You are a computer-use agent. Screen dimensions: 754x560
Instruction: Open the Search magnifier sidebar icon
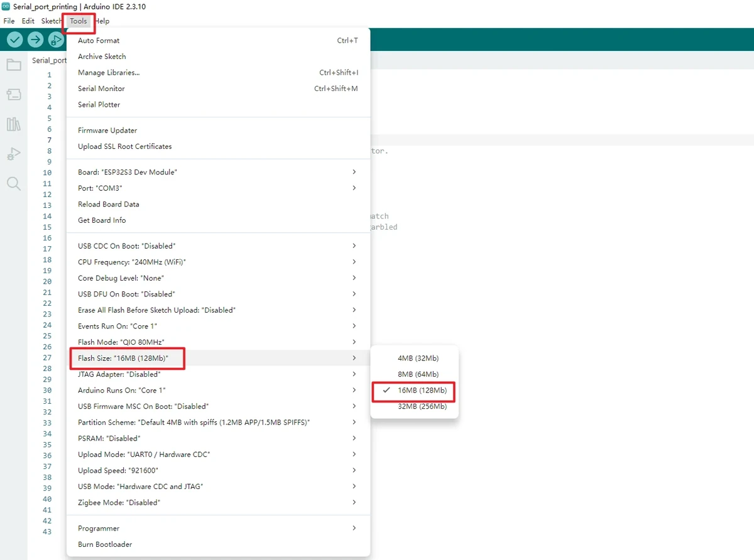click(13, 183)
